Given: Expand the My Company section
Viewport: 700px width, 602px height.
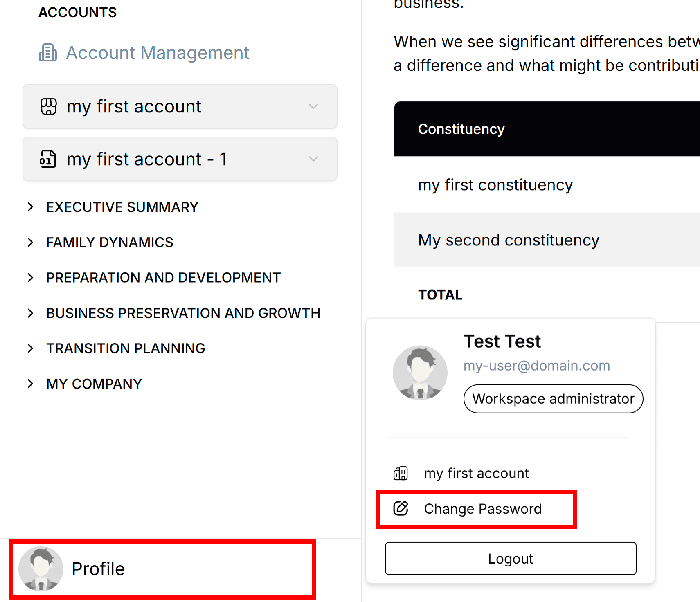Looking at the screenshot, I should (x=30, y=384).
